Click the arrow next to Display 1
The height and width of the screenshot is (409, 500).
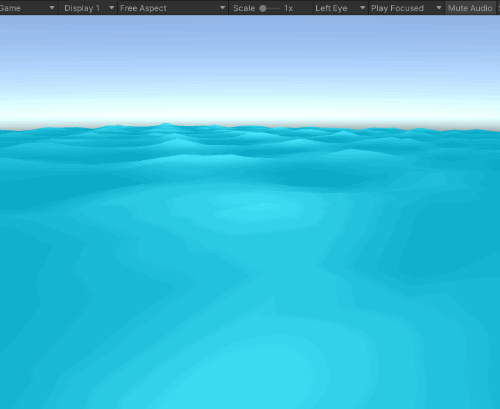[111, 8]
